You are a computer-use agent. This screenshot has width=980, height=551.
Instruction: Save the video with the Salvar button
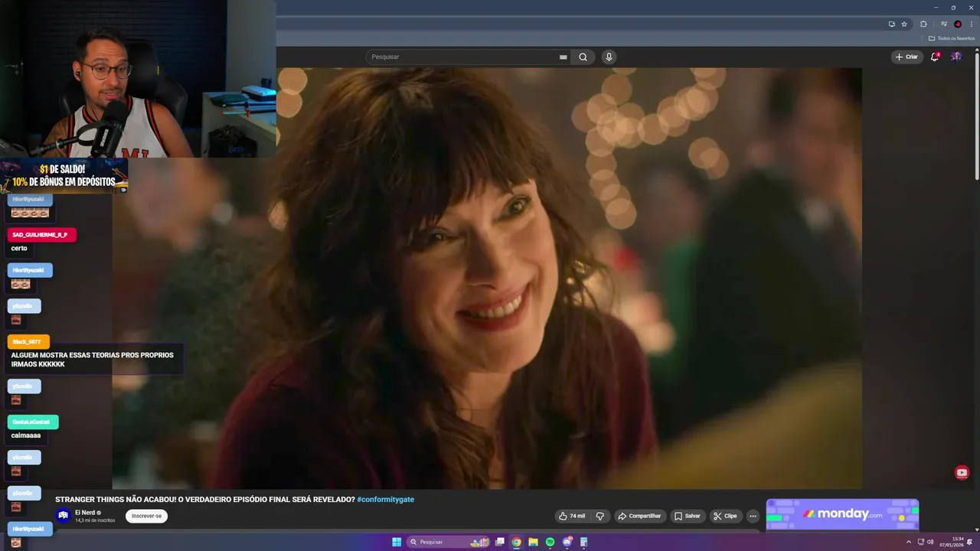coord(688,516)
